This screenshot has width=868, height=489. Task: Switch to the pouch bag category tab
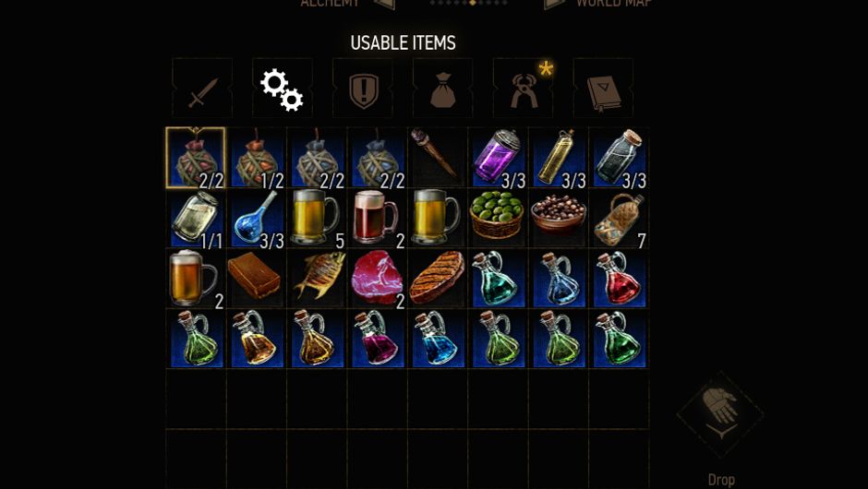(443, 89)
